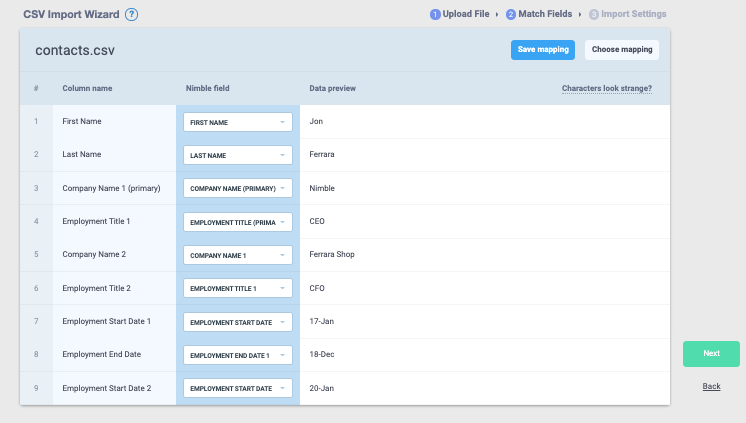Screen dimensions: 746x423
Task: Click the Last Name column cell
Action: pyautogui.click(x=82, y=154)
